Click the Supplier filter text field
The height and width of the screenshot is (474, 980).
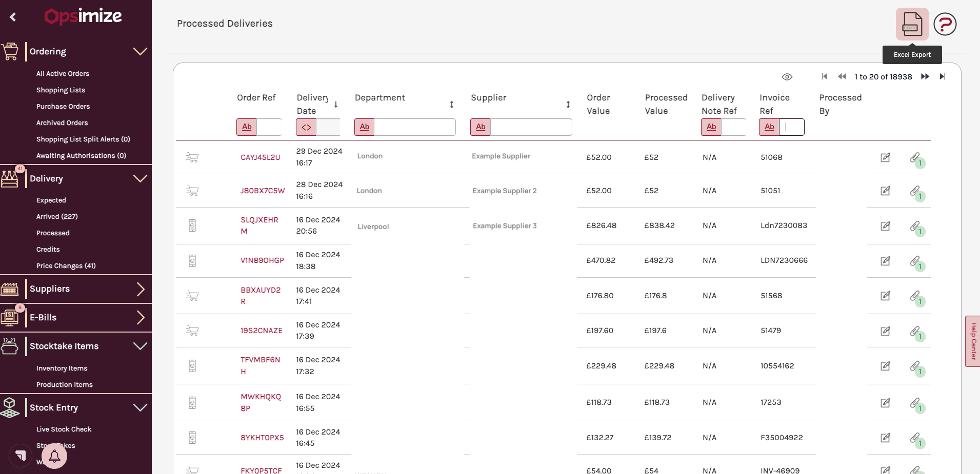[x=531, y=127]
